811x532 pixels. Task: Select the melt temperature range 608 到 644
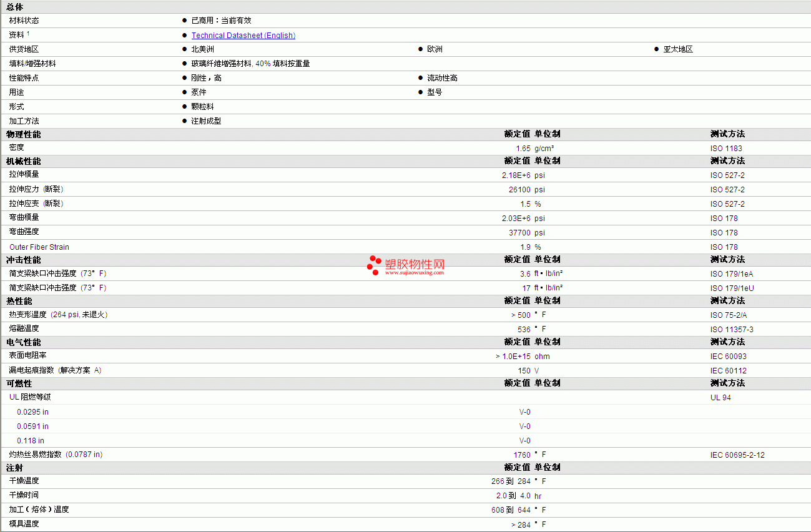tap(511, 510)
